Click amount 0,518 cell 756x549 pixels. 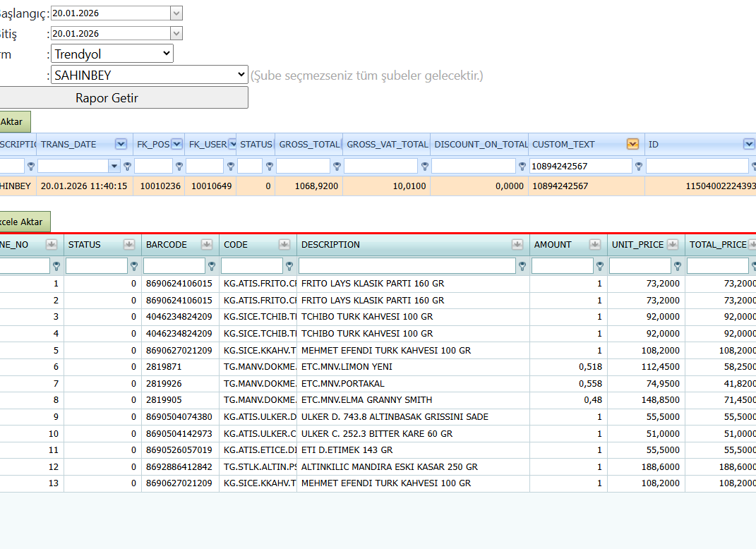(x=568, y=367)
